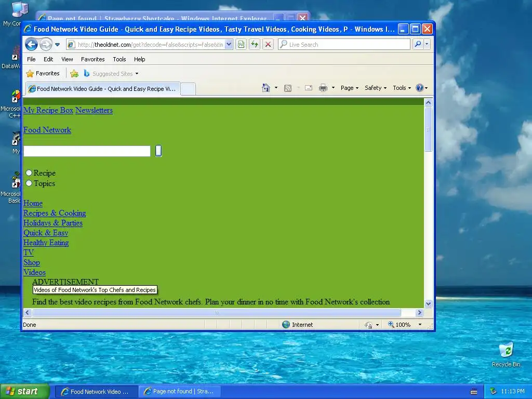Click the Read Mail icon
The height and width of the screenshot is (399, 532).
[x=309, y=88]
